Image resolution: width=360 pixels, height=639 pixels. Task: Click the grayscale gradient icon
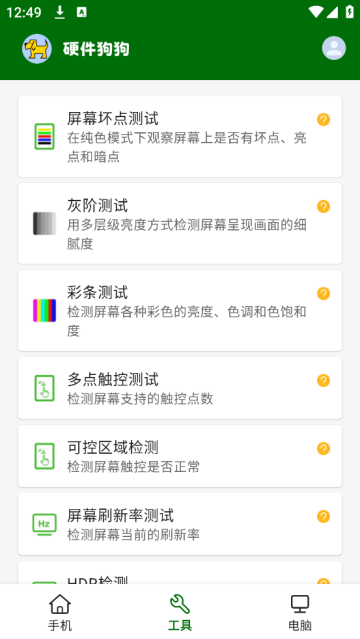pyautogui.click(x=44, y=223)
